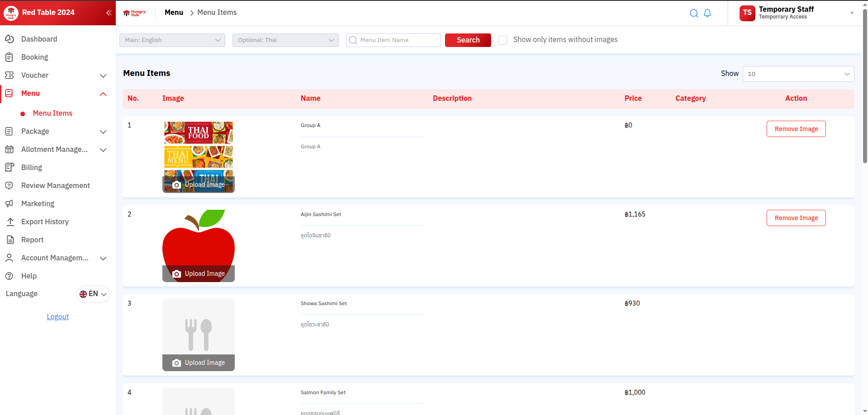Select Menu Items in the sidebar

pyautogui.click(x=52, y=113)
